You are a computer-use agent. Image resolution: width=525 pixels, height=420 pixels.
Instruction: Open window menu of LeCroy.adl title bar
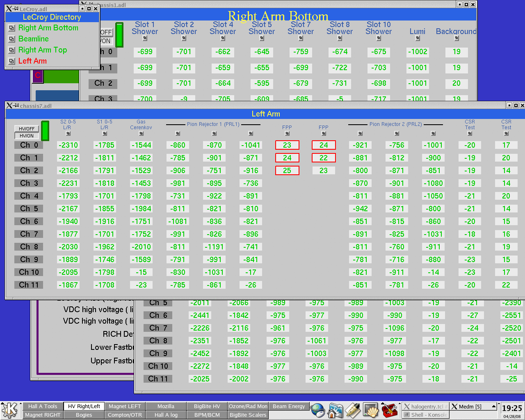[x=9, y=9]
